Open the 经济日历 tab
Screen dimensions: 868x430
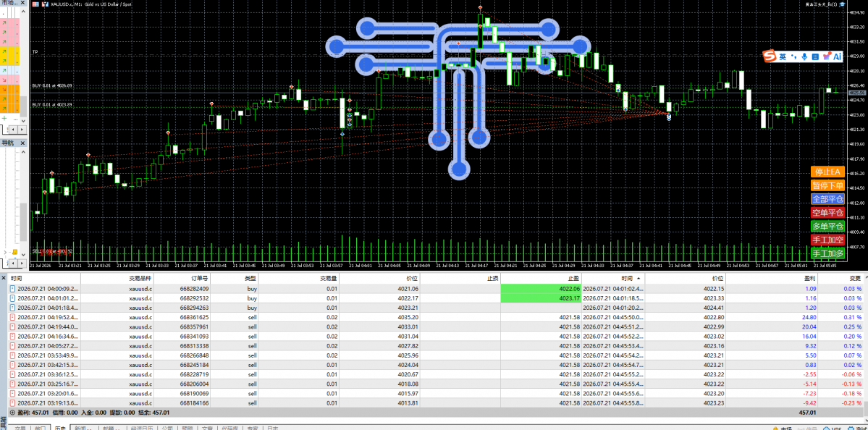point(142,428)
